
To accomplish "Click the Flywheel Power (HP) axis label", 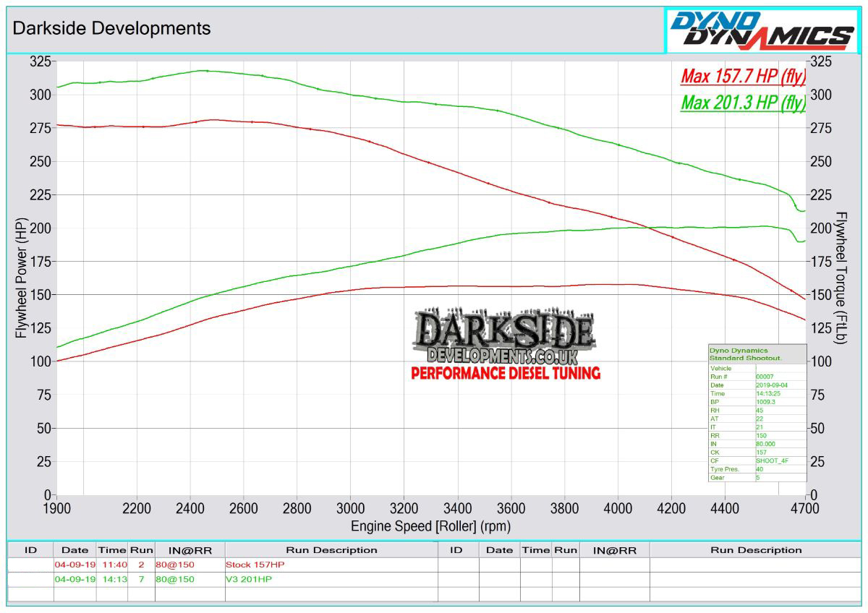I will (20, 278).
